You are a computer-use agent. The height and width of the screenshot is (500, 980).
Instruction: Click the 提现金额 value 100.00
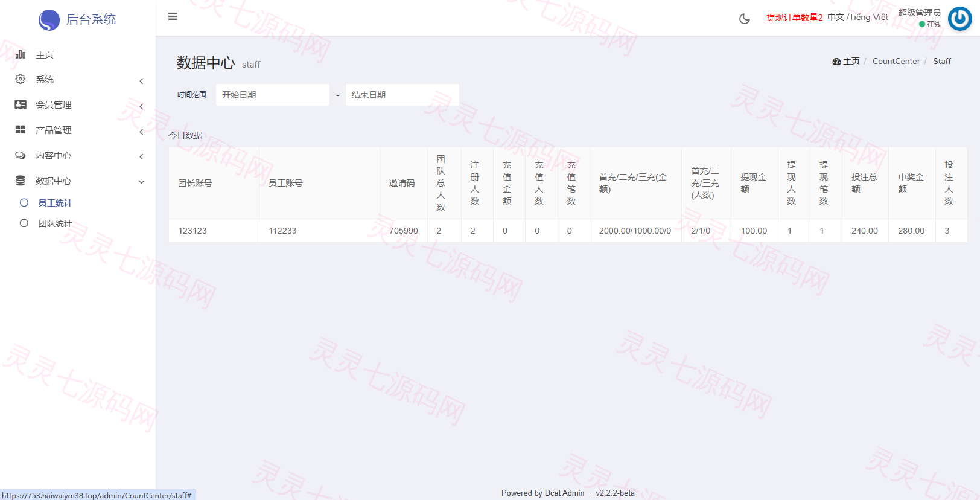[754, 231]
